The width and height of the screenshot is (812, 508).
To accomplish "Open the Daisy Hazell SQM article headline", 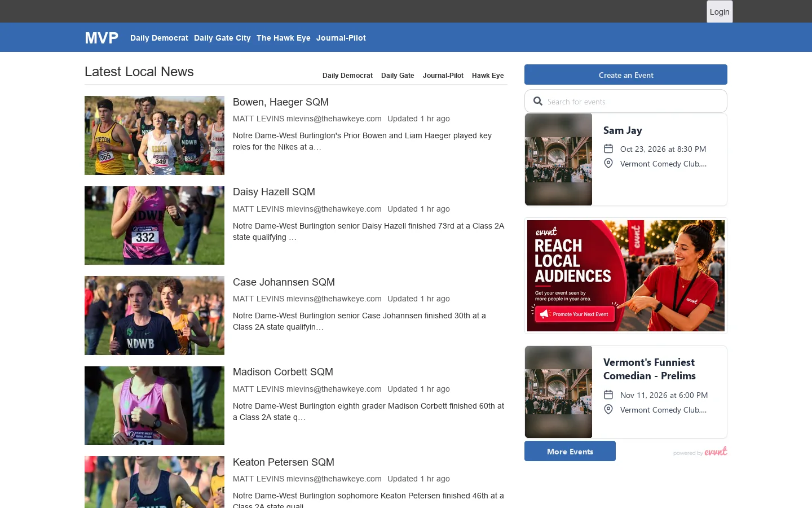I will 274,192.
